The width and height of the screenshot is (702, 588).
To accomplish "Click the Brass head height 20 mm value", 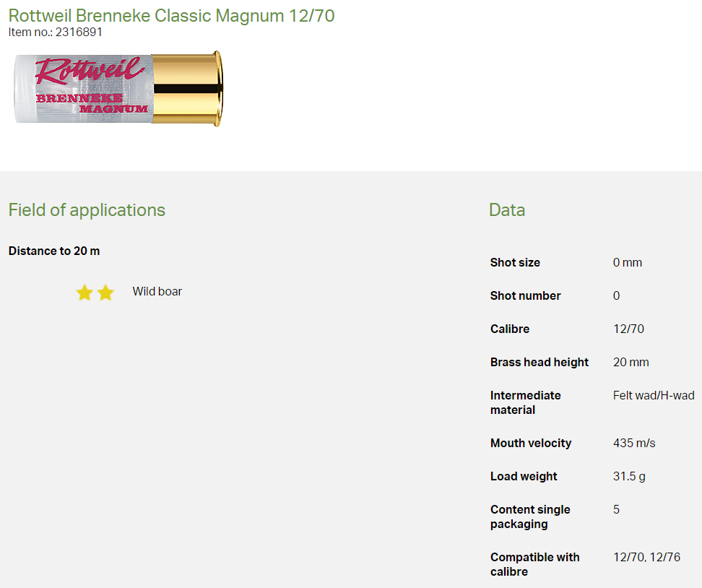I will pyautogui.click(x=630, y=362).
